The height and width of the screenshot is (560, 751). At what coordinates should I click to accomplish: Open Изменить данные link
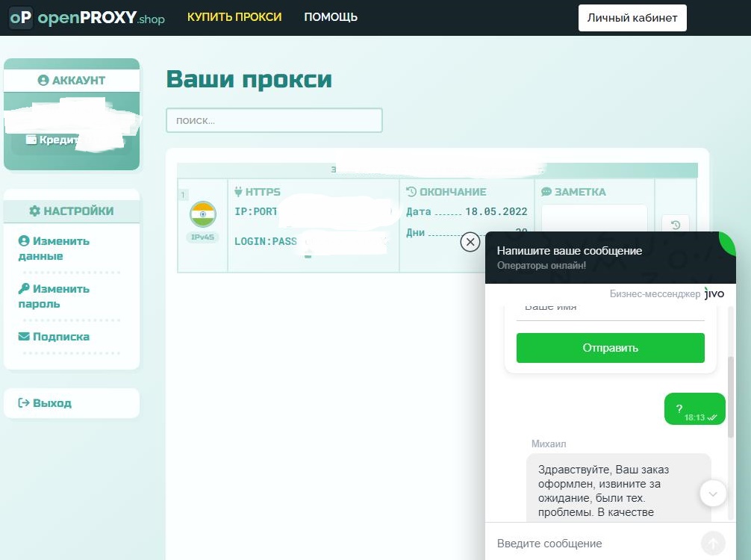54,248
